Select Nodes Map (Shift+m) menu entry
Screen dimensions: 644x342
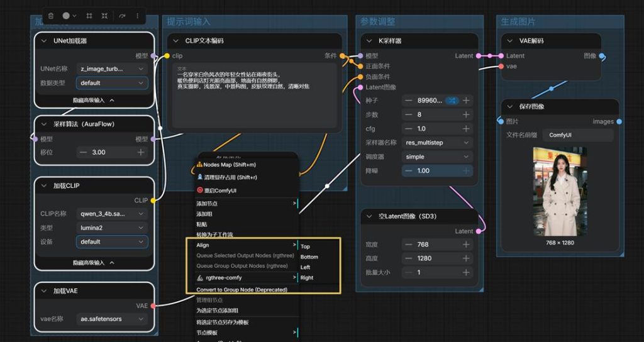click(x=226, y=165)
